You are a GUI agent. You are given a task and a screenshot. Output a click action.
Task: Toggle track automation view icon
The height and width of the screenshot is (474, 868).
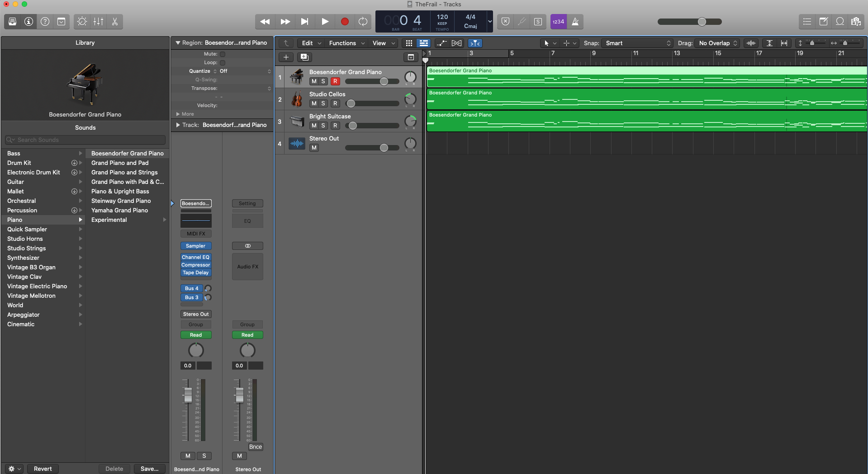[441, 43]
